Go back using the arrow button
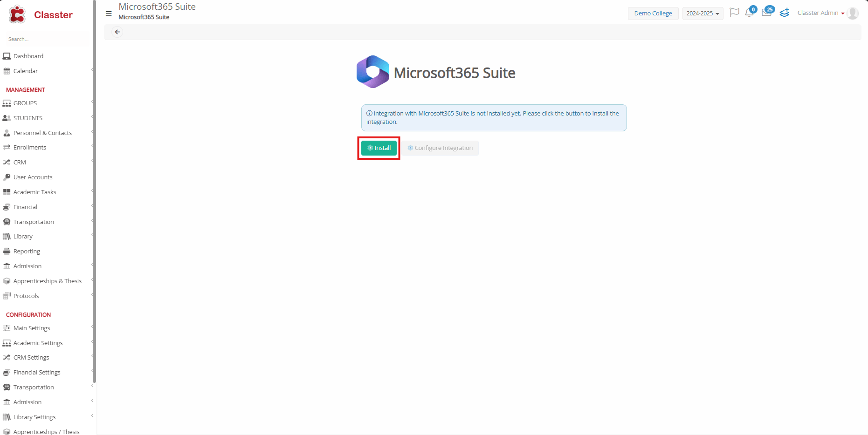The height and width of the screenshot is (435, 868). click(117, 32)
